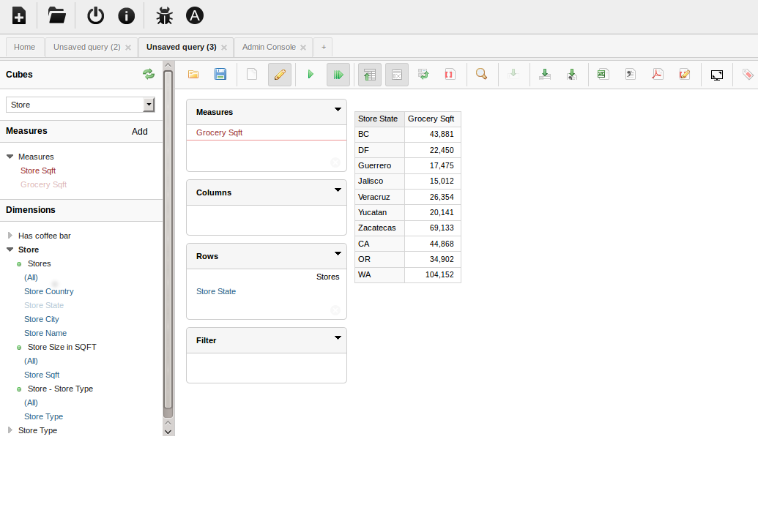Toggle the pencil edit query mode

point(280,75)
